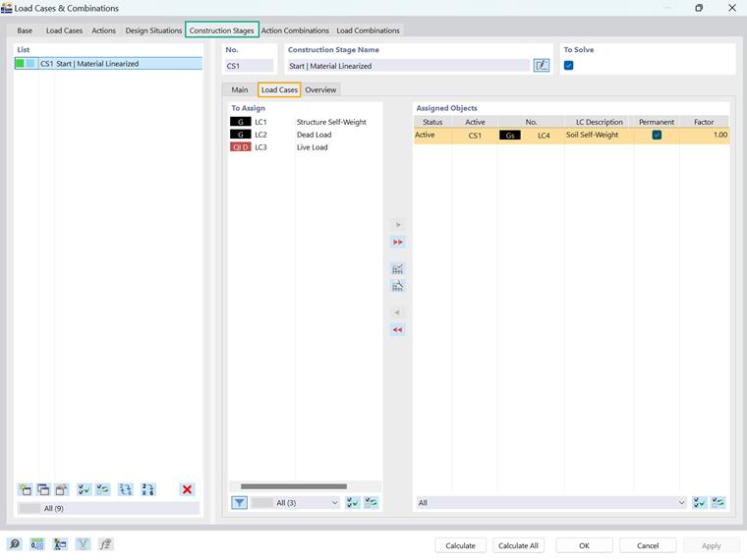
Task: Click the fx formula icon
Action: click(x=105, y=544)
